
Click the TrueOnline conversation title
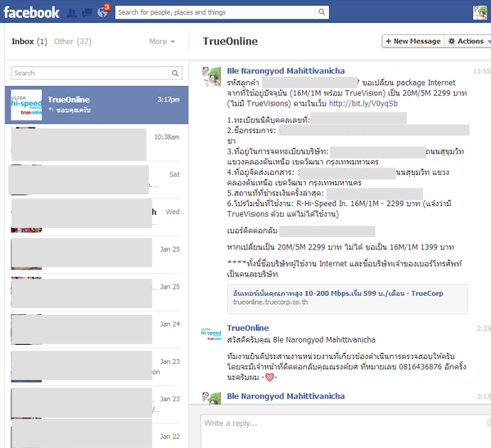[230, 42]
